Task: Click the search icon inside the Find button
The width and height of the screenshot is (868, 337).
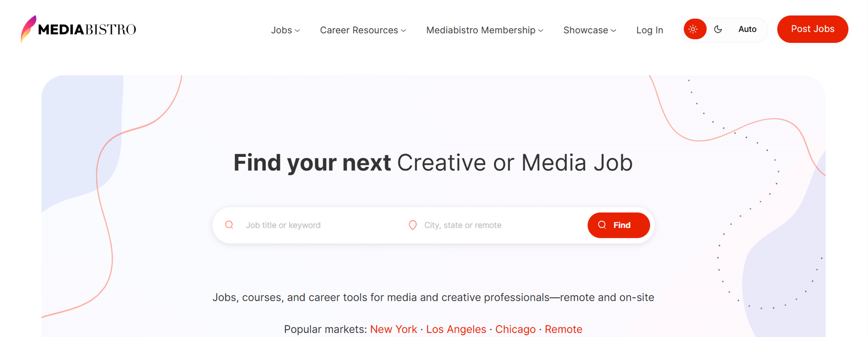Action: point(603,225)
